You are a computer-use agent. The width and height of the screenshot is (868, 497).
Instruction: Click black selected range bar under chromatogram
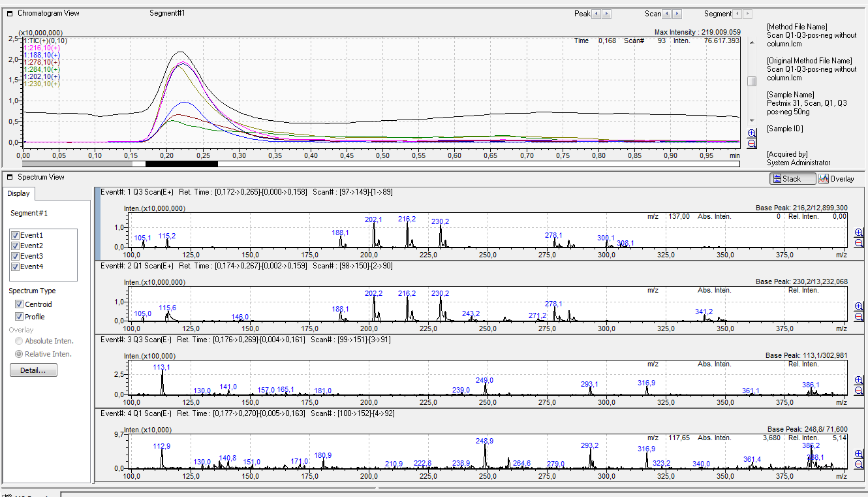pos(181,163)
